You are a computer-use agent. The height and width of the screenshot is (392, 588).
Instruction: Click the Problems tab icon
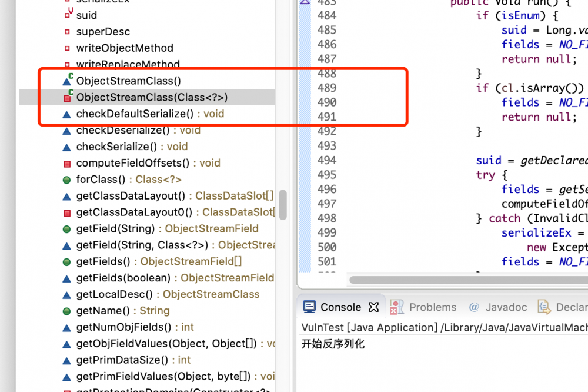pos(396,307)
